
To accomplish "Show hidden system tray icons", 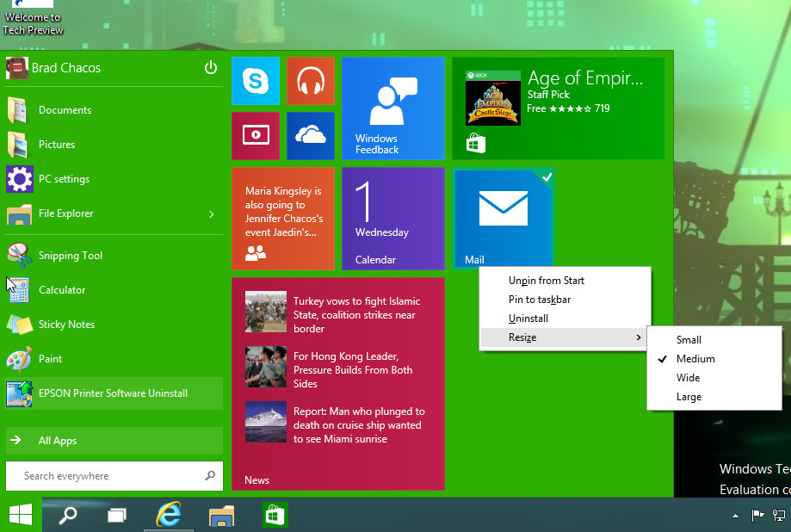I will 734,516.
